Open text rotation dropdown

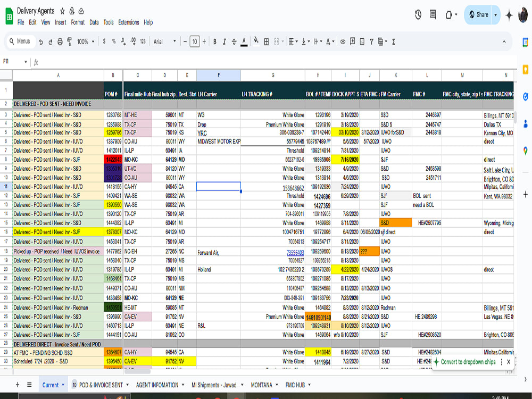(x=330, y=41)
